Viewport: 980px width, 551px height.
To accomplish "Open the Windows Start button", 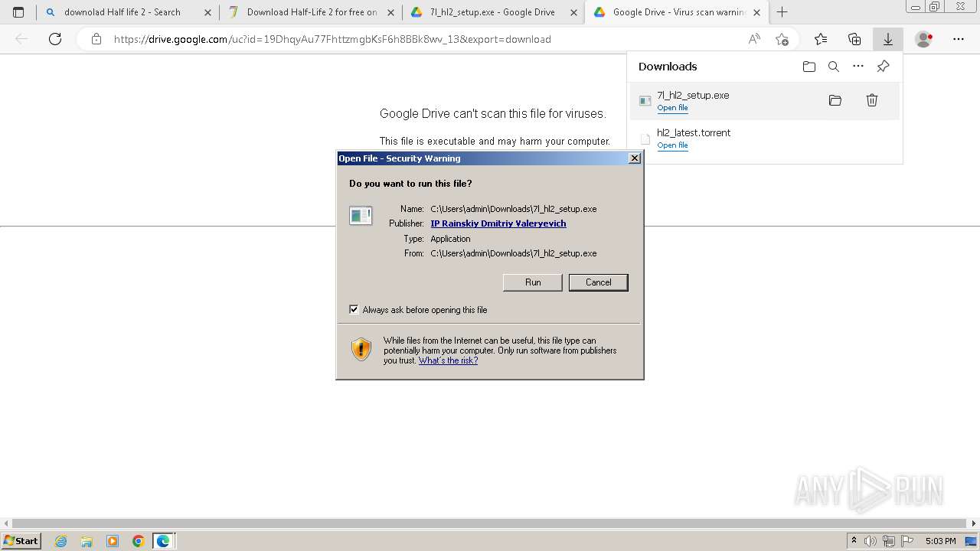I will [x=21, y=541].
